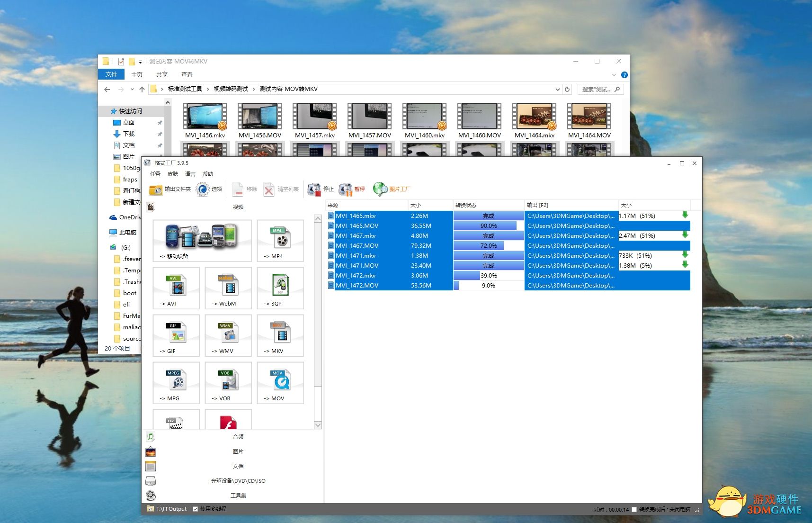Stop conversion with the 停止 icon
The height and width of the screenshot is (523, 812).
pyautogui.click(x=314, y=189)
